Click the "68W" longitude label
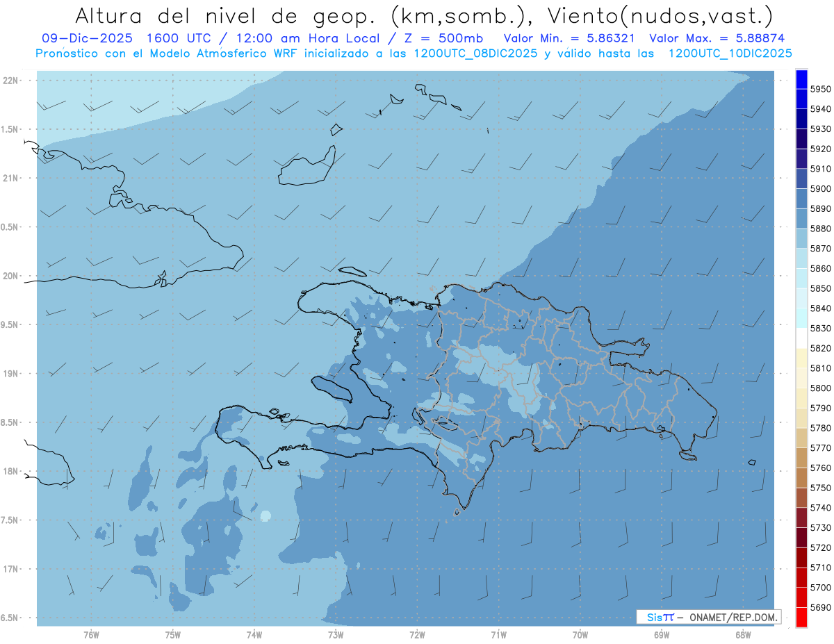The width and height of the screenshot is (834, 644). (743, 635)
